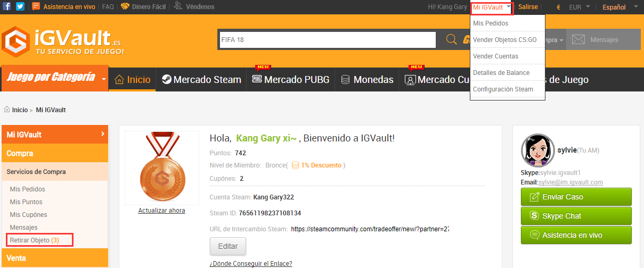The height and width of the screenshot is (268, 644).
Task: Click the small home icon in the breadcrumb
Action: [7, 110]
